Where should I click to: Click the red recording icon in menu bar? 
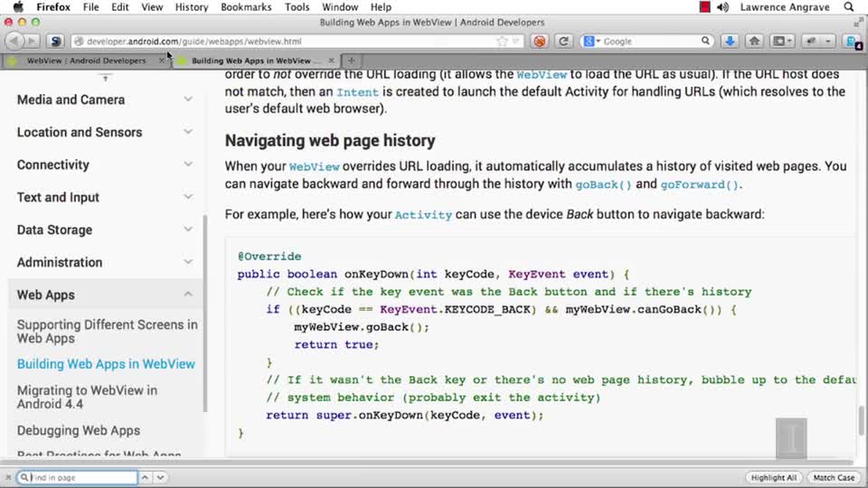pyautogui.click(x=704, y=7)
